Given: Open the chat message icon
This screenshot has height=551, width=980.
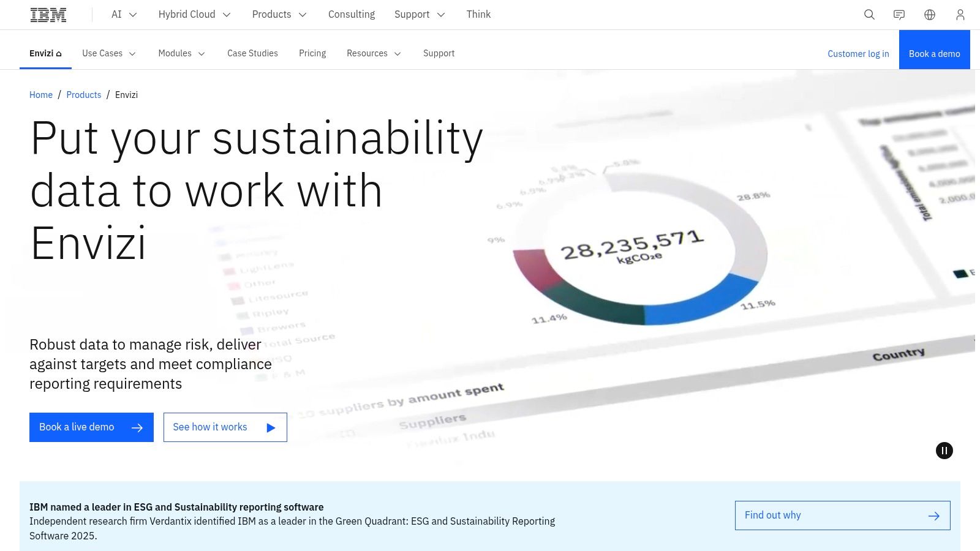Looking at the screenshot, I should pyautogui.click(x=899, y=15).
